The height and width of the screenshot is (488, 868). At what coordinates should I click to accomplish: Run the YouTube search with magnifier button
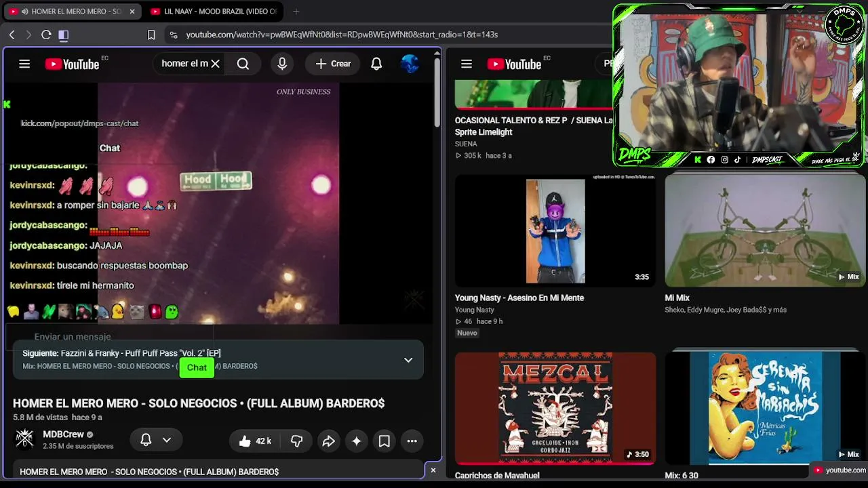pos(243,64)
